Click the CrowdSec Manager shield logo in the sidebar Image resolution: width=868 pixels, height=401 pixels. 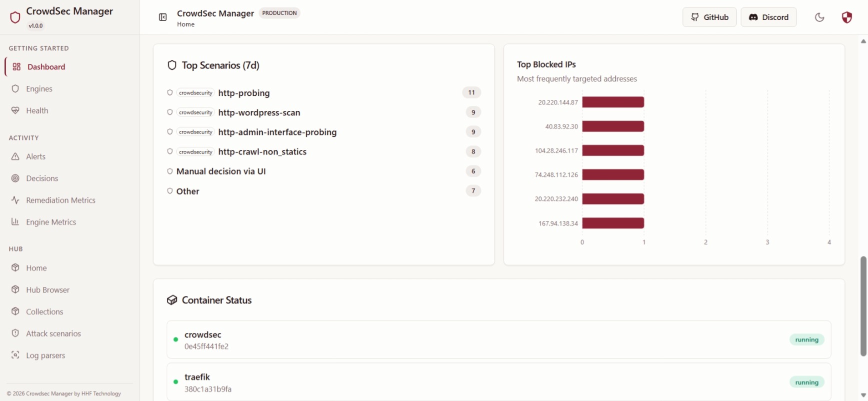[15, 17]
